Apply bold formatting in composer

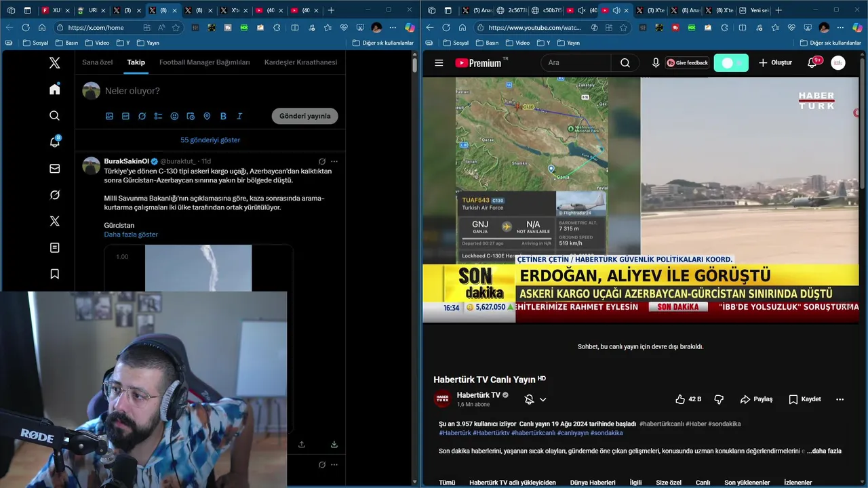pos(223,116)
